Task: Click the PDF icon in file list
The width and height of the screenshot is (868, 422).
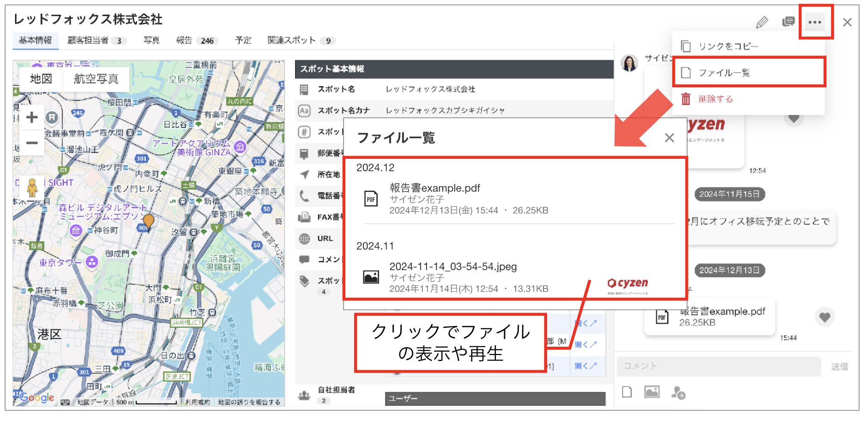Action: click(371, 199)
